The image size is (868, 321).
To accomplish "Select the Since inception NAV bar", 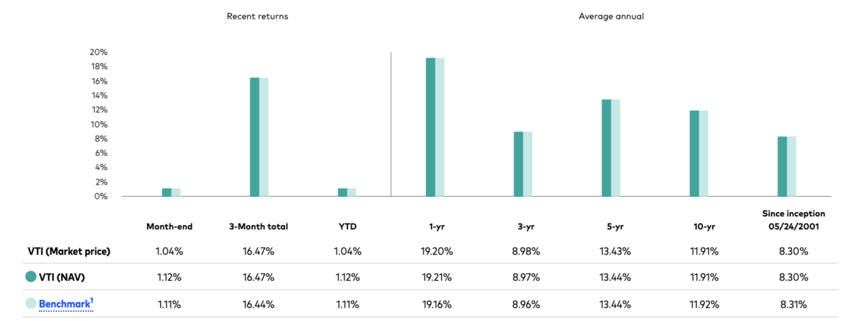I will pyautogui.click(x=782, y=167).
